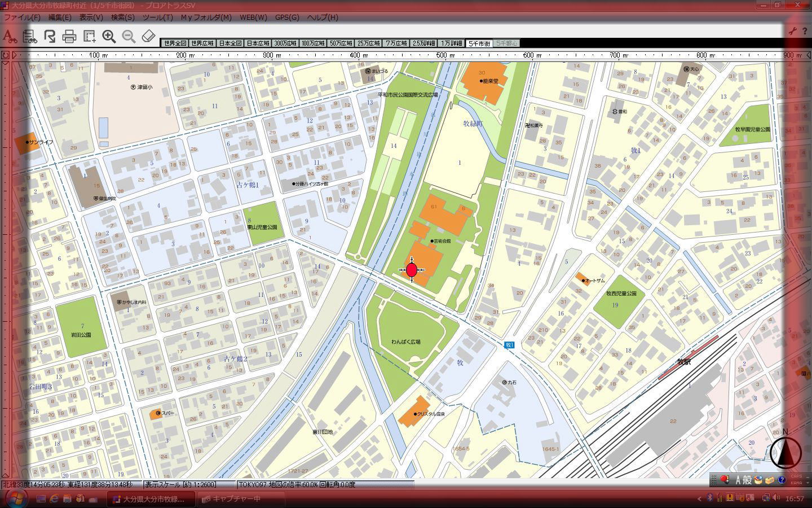The width and height of the screenshot is (812, 508).
Task: Open the Myフォルダ(M) menu
Action: point(206,17)
